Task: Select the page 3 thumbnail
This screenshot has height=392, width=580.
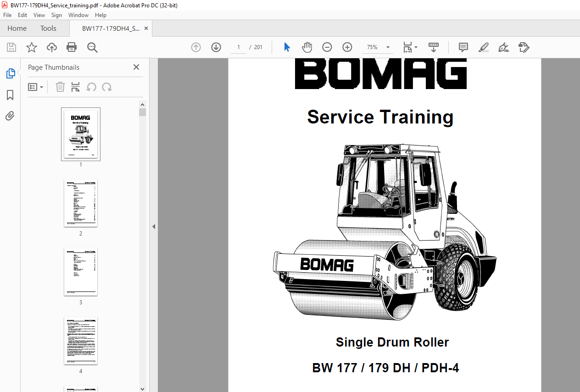Action: [81, 272]
